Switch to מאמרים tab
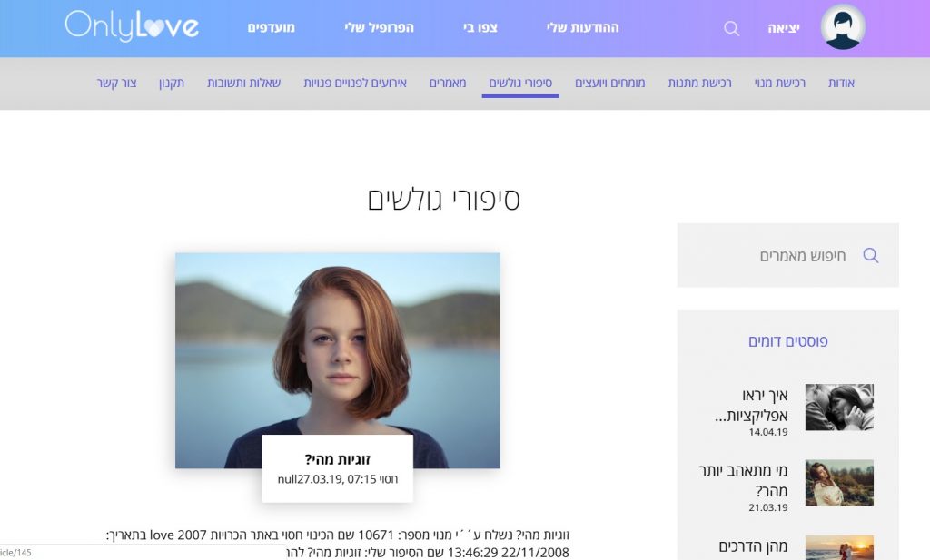This screenshot has width=930, height=560. tap(448, 83)
